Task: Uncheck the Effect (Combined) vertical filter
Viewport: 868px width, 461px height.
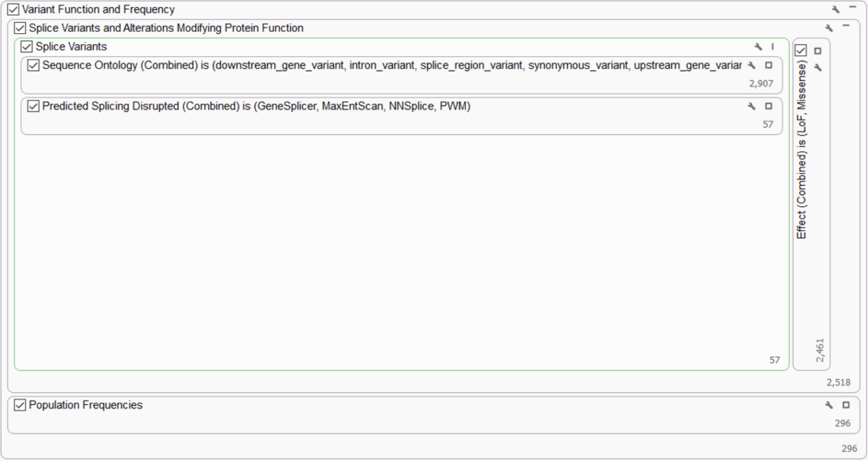Action: [801, 51]
